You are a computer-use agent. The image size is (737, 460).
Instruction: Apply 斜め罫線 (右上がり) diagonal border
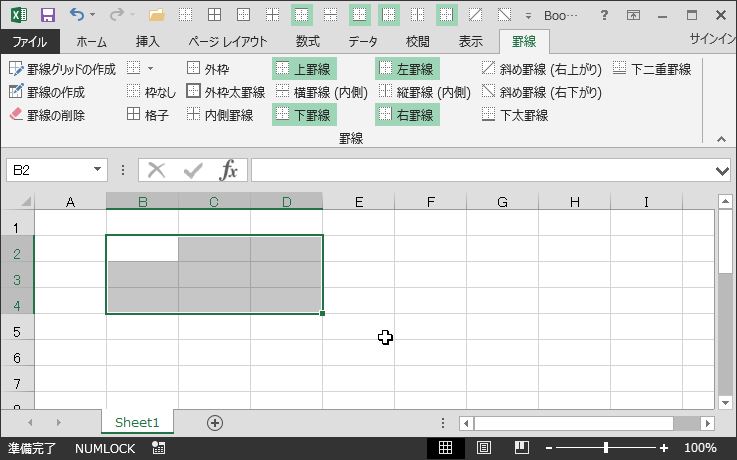click(541, 69)
